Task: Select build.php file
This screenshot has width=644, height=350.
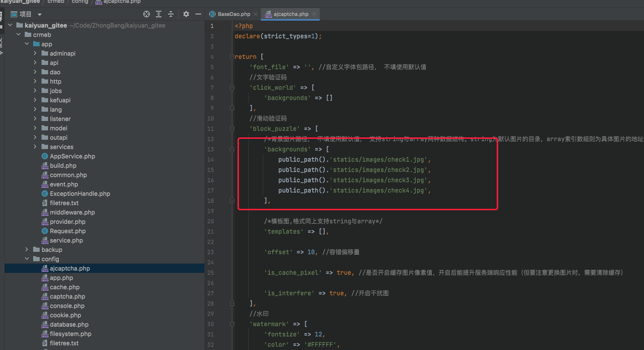Action: tap(63, 165)
